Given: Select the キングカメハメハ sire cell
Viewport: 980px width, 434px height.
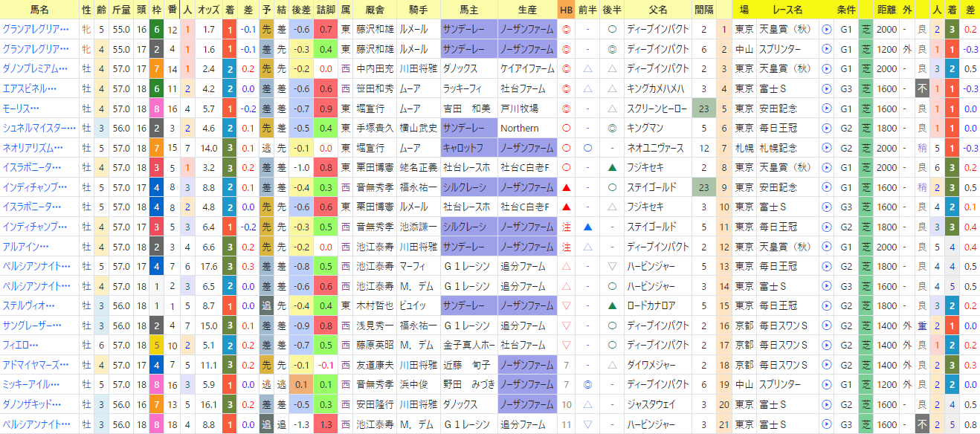Looking at the screenshot, I should click(657, 88).
